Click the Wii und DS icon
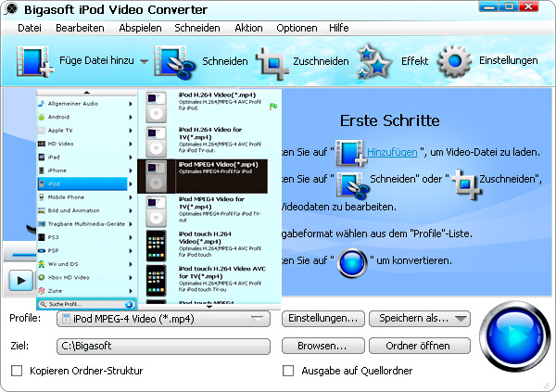556x392 pixels. (x=42, y=264)
